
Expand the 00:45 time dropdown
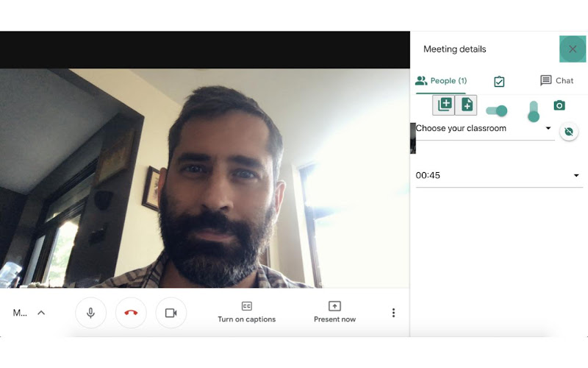[x=499, y=175]
